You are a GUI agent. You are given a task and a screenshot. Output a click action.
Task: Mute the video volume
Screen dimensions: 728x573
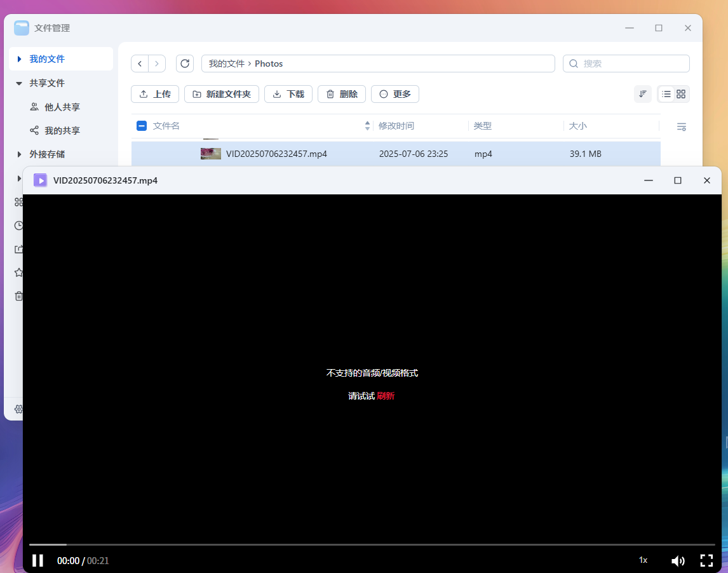coord(678,560)
